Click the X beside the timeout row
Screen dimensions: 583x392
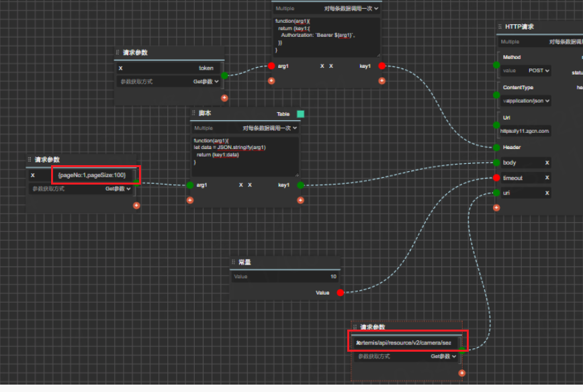[x=547, y=178]
